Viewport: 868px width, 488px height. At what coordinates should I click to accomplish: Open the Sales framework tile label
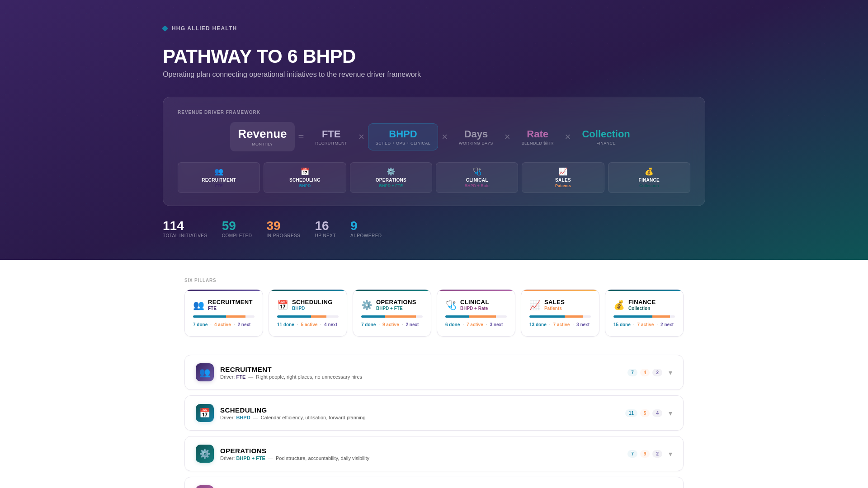563,180
